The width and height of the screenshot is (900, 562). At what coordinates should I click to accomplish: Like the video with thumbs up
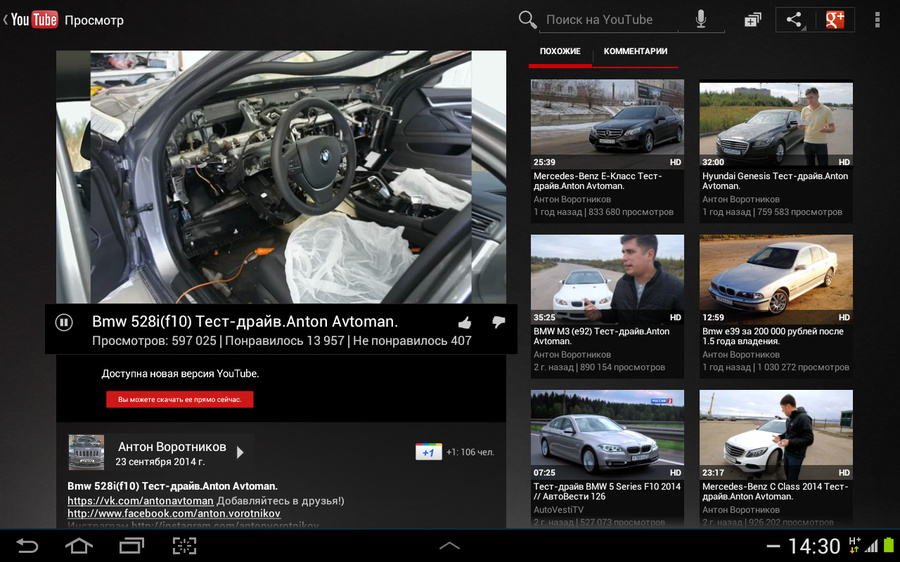point(465,323)
